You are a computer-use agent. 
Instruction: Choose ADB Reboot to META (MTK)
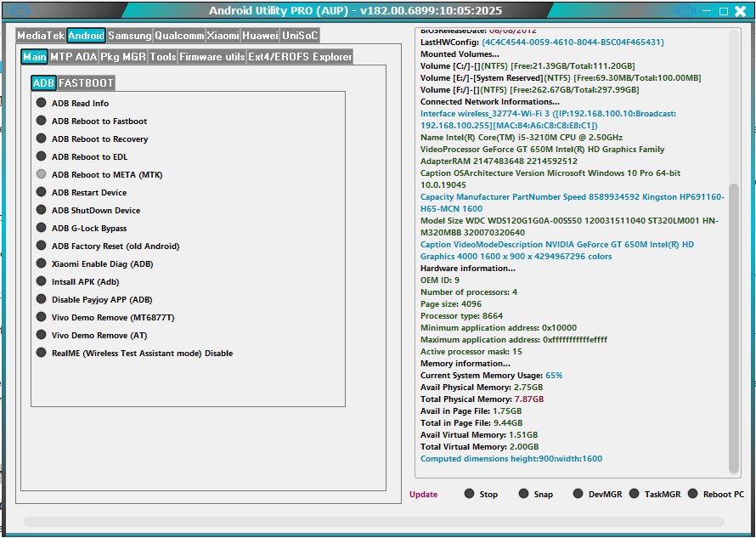pos(99,174)
